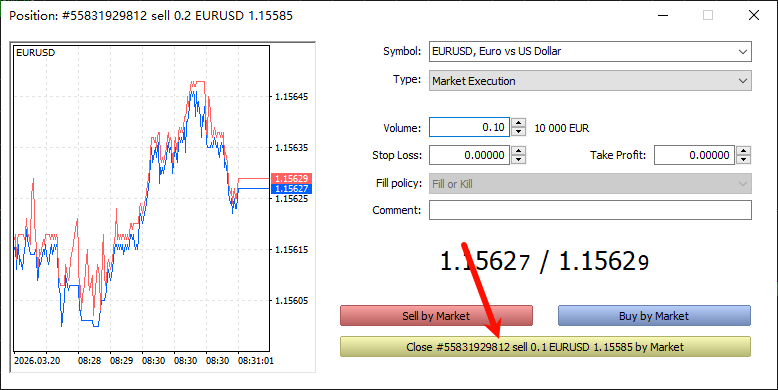Increase Take Profit with up arrow

pyautogui.click(x=743, y=151)
